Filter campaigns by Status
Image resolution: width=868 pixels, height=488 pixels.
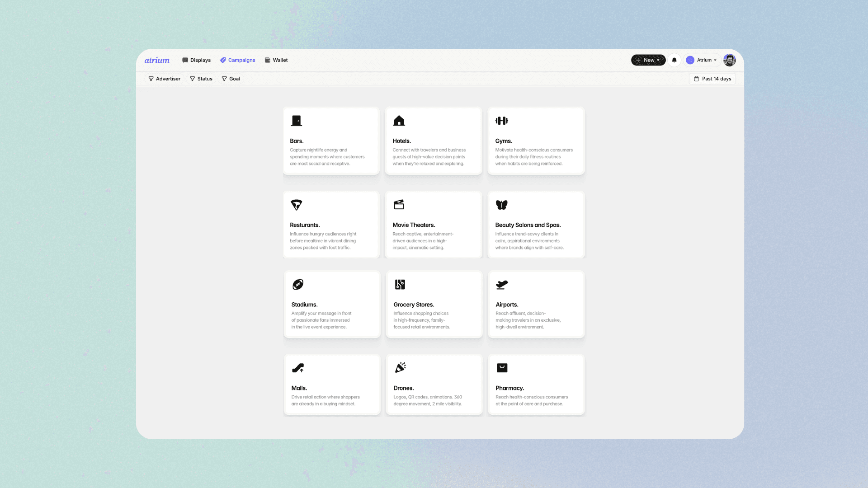point(201,79)
